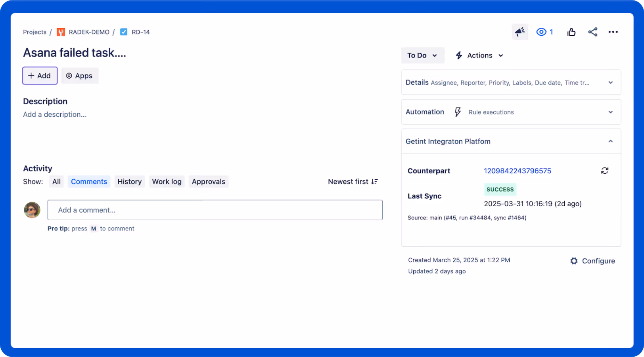Open the Actions dropdown menu
Image resolution: width=644 pixels, height=357 pixels.
pos(479,56)
